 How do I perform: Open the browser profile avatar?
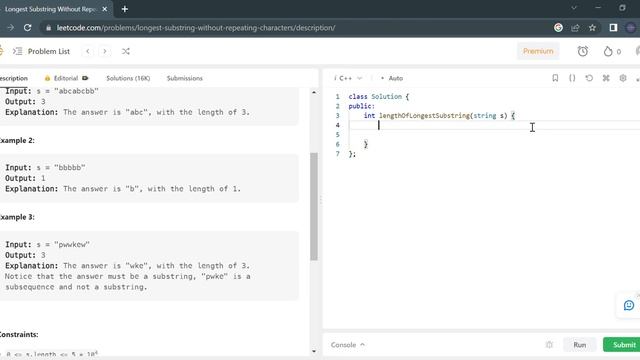[631, 28]
